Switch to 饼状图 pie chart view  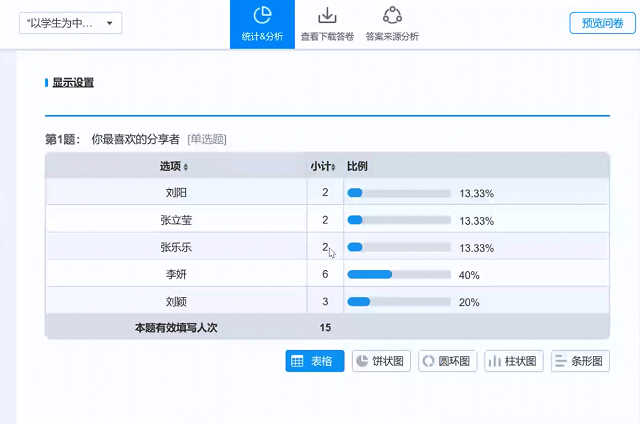pos(381,361)
